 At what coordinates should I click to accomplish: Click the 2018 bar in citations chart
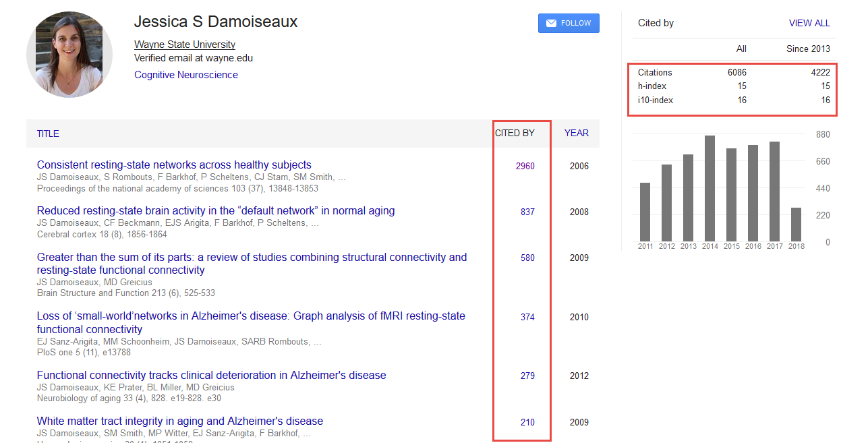pos(796,225)
